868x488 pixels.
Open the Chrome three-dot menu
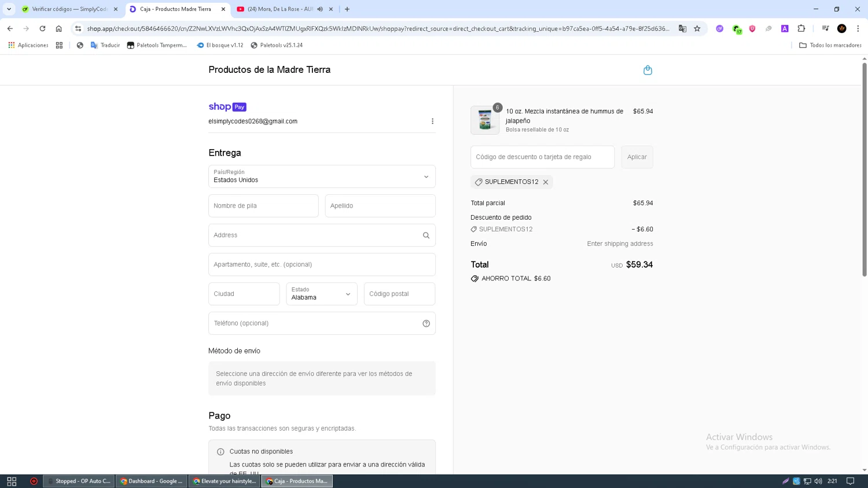coord(858,28)
